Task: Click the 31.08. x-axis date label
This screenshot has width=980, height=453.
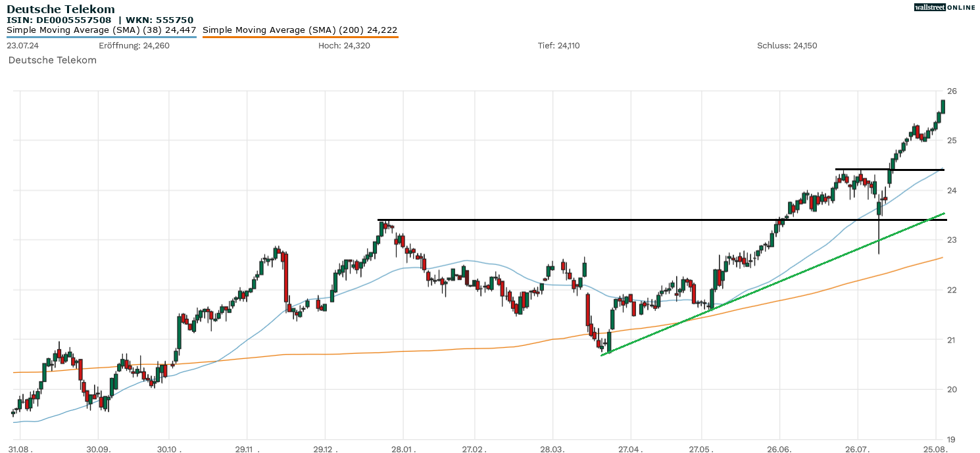Action: pyautogui.click(x=20, y=448)
